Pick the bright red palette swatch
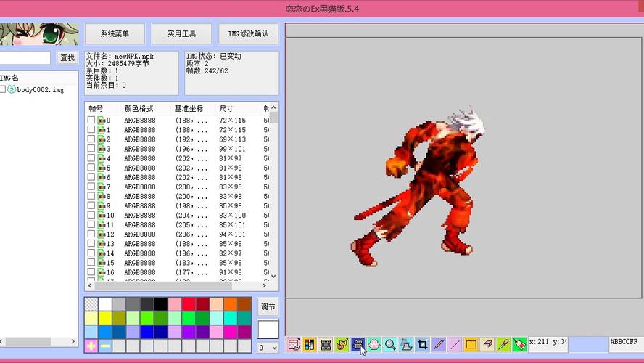Image resolution: width=644 pixels, height=363 pixels. click(189, 303)
